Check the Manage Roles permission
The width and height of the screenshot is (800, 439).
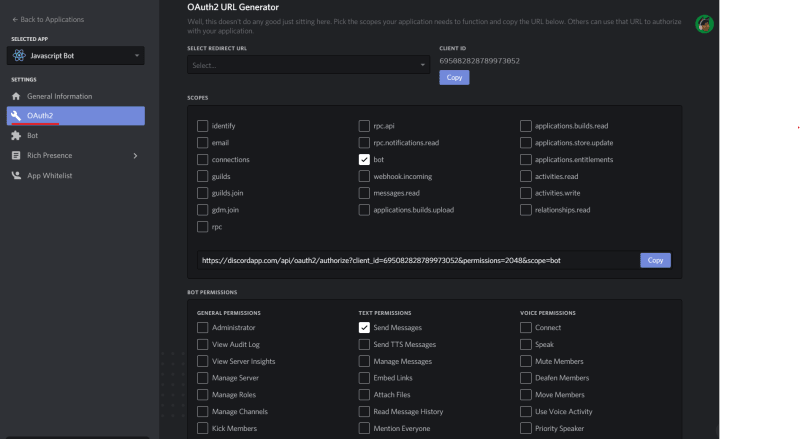[x=203, y=395]
